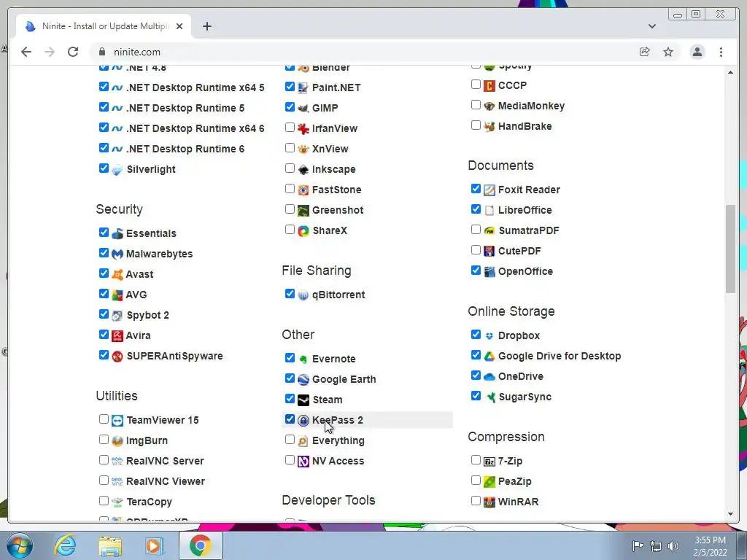Image resolution: width=747 pixels, height=560 pixels.
Task: Click the TeraCopy label
Action: pos(149,502)
